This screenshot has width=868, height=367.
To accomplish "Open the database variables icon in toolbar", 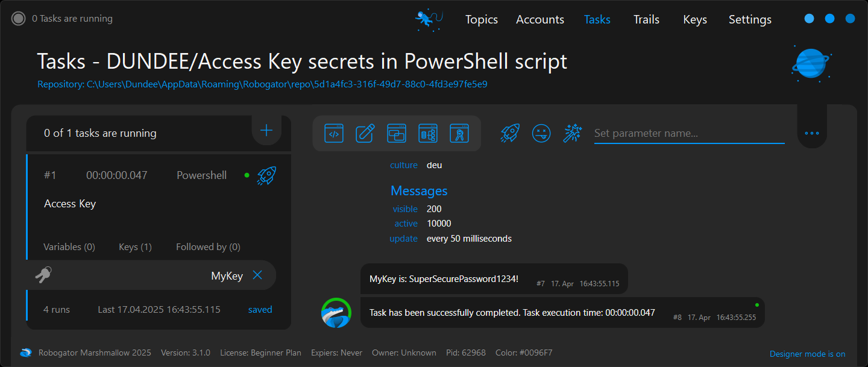I will tap(428, 133).
